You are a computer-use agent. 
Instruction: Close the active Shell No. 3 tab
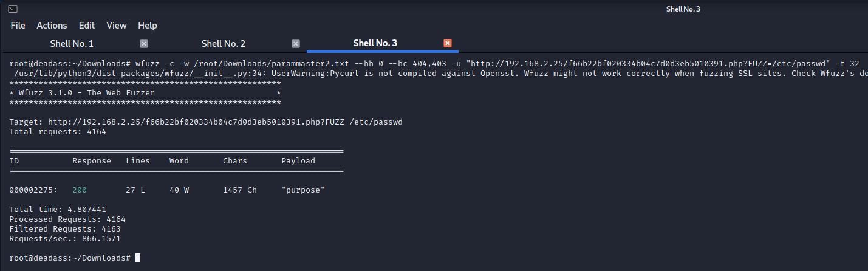pyautogui.click(x=448, y=44)
